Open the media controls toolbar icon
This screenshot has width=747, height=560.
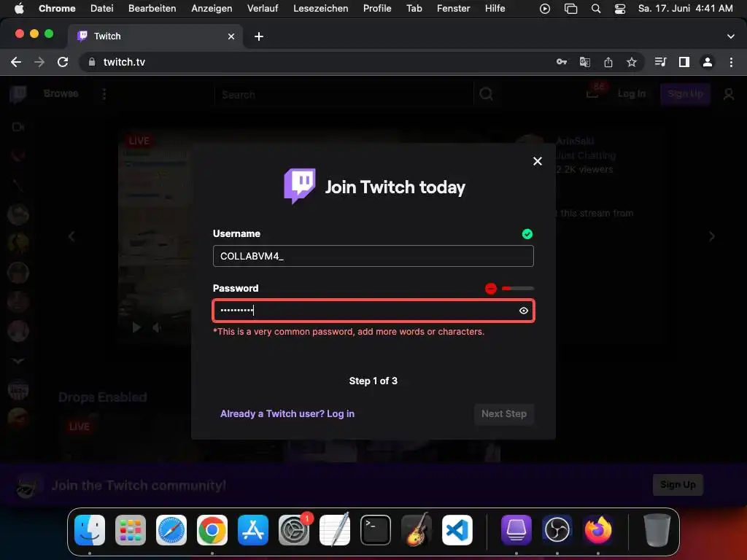point(660,62)
